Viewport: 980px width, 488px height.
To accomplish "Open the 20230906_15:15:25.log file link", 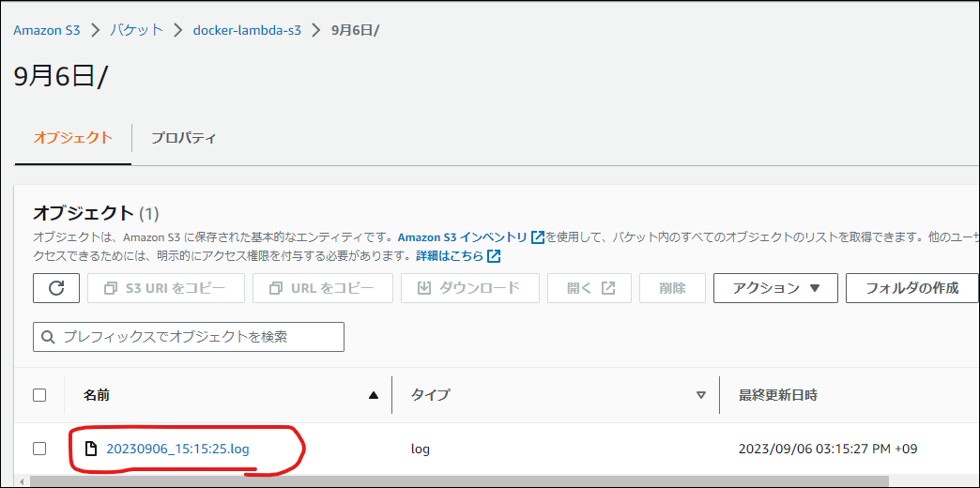I will coord(177,449).
